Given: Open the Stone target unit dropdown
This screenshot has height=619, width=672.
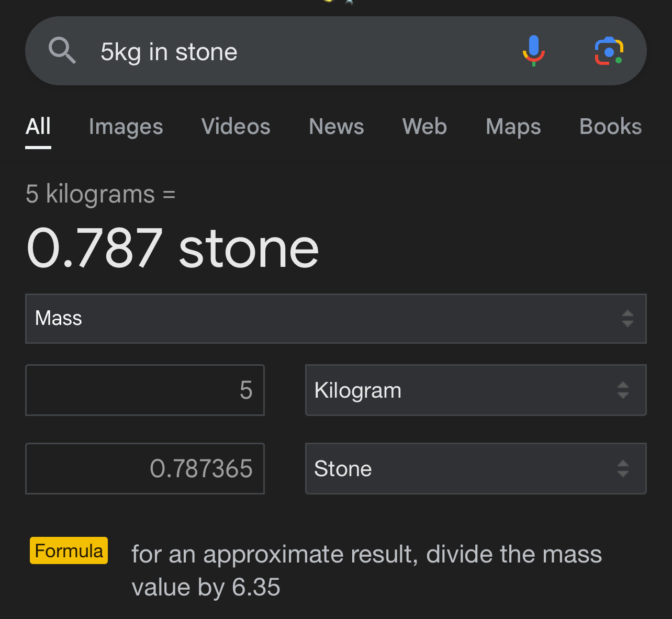Looking at the screenshot, I should (476, 469).
